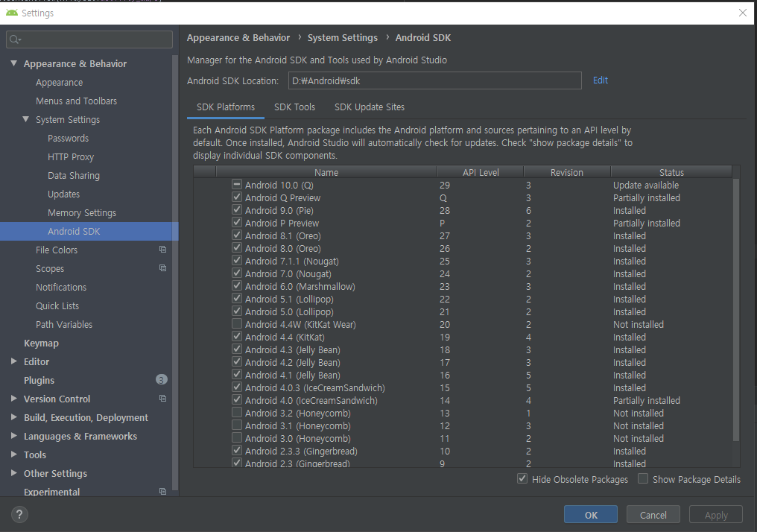Click the Apply button

click(x=716, y=515)
